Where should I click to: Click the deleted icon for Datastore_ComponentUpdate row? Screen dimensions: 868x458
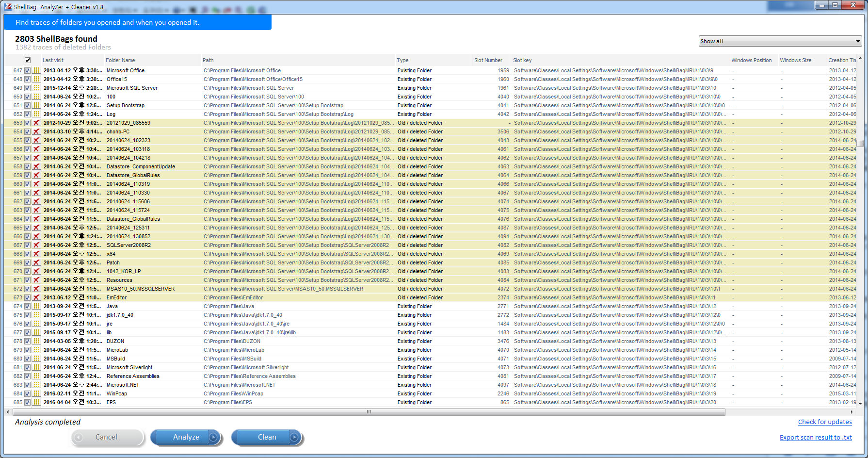point(37,166)
